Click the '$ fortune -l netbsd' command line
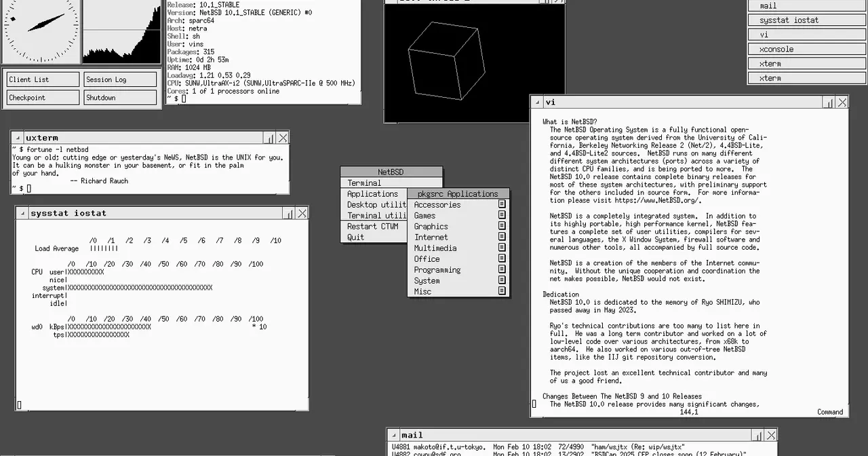The image size is (868, 456). 54,149
